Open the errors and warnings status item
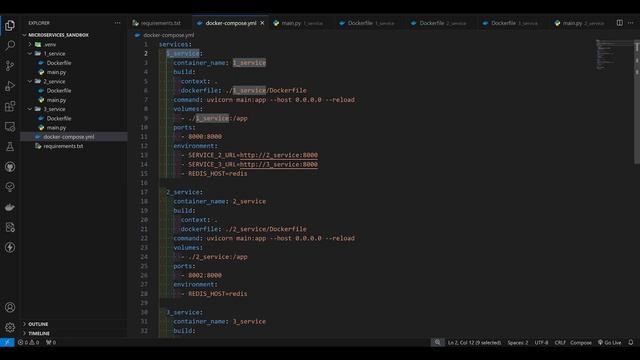Screen dimensions: 640x360 (29, 342)
